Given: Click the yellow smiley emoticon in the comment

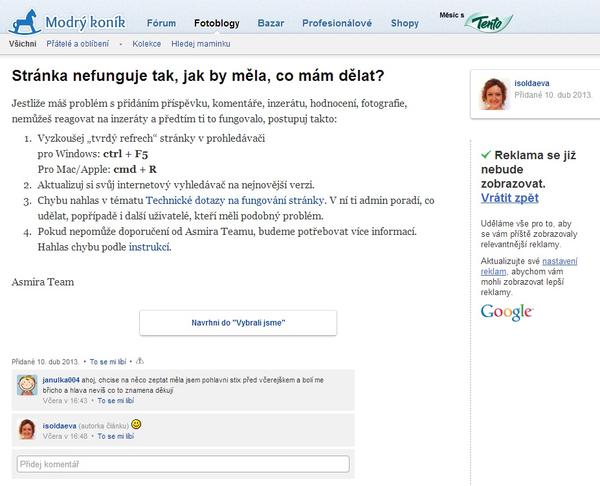Looking at the screenshot, I should tap(136, 423).
